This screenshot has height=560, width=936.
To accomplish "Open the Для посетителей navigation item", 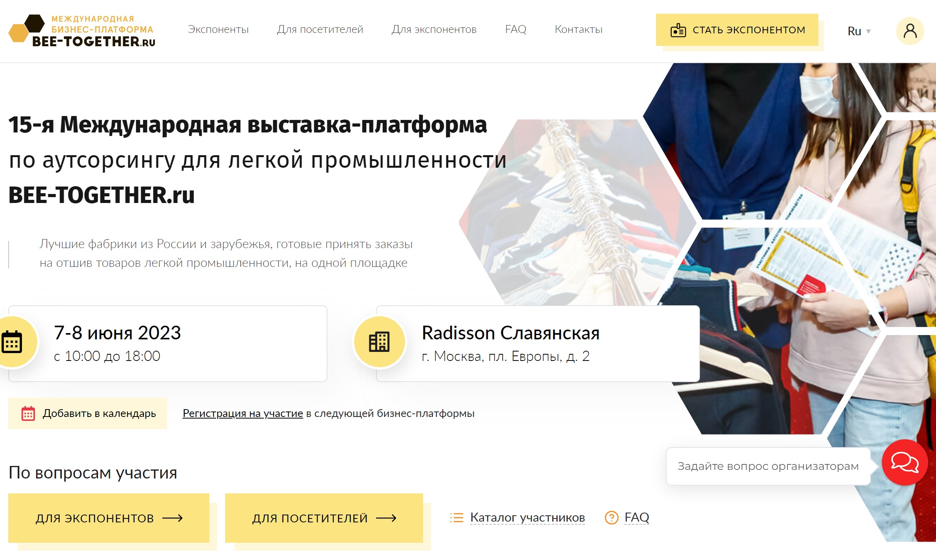I will pyautogui.click(x=320, y=29).
